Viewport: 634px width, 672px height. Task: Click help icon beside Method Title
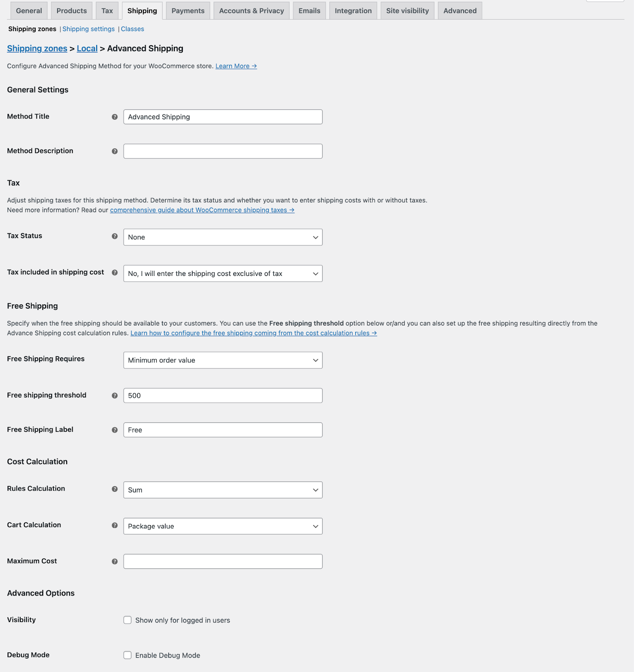pyautogui.click(x=115, y=117)
